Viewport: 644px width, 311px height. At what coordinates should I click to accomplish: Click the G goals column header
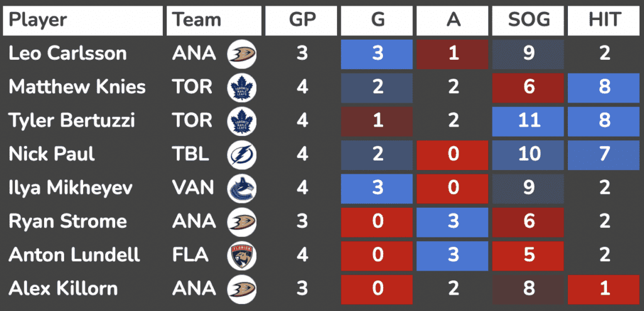point(377,20)
